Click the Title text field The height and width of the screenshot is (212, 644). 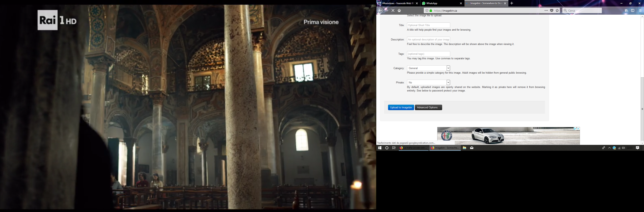point(428,25)
